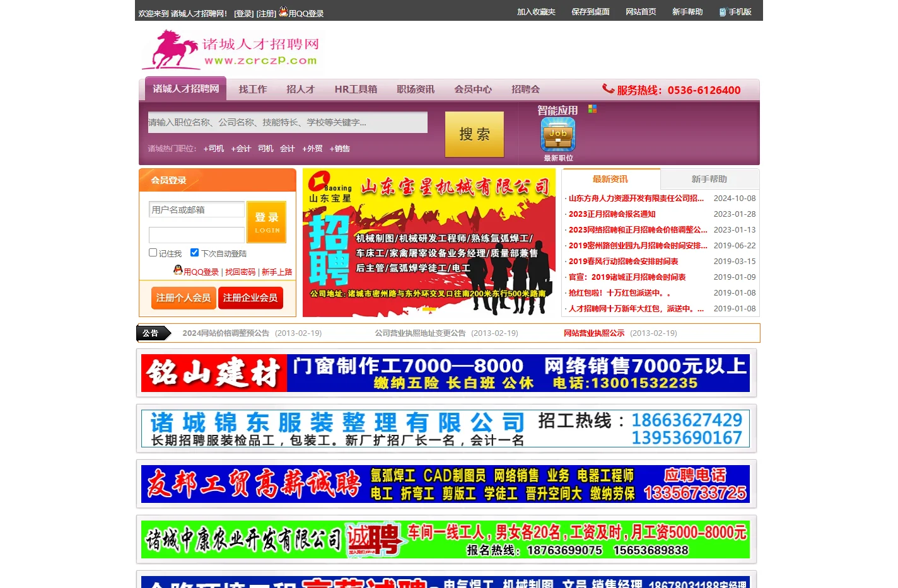Screen dimensions: 898x588
Task: Uncheck the 下次自动登陆 checkbox
Action: coord(194,253)
